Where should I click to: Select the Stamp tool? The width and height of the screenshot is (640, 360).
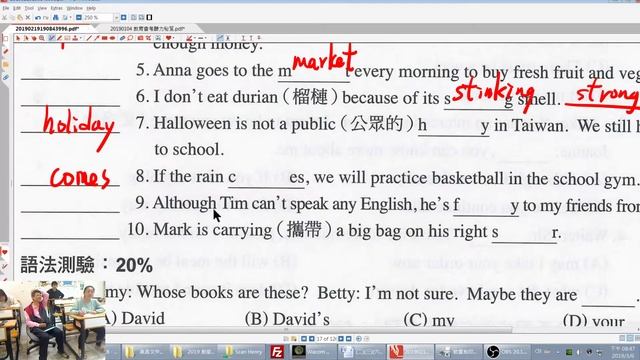click(75, 38)
